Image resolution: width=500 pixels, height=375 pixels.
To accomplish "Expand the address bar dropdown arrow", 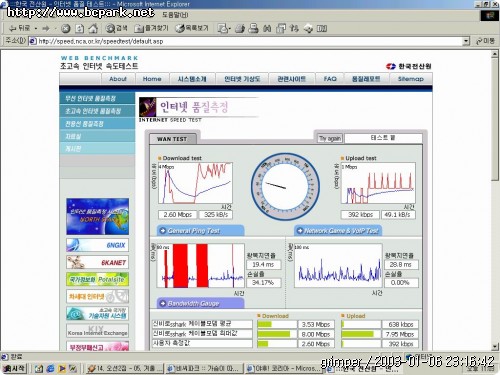I will tap(466, 41).
